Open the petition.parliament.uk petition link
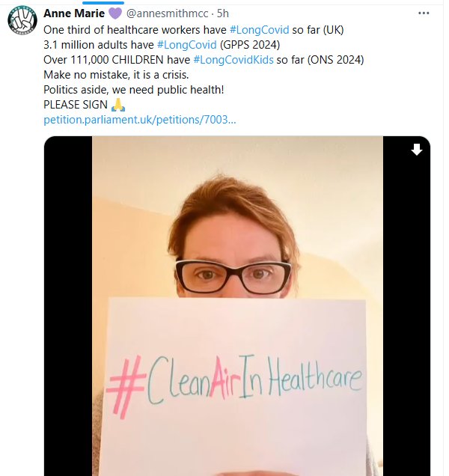Viewport: 449px width, 476px height. pos(140,120)
